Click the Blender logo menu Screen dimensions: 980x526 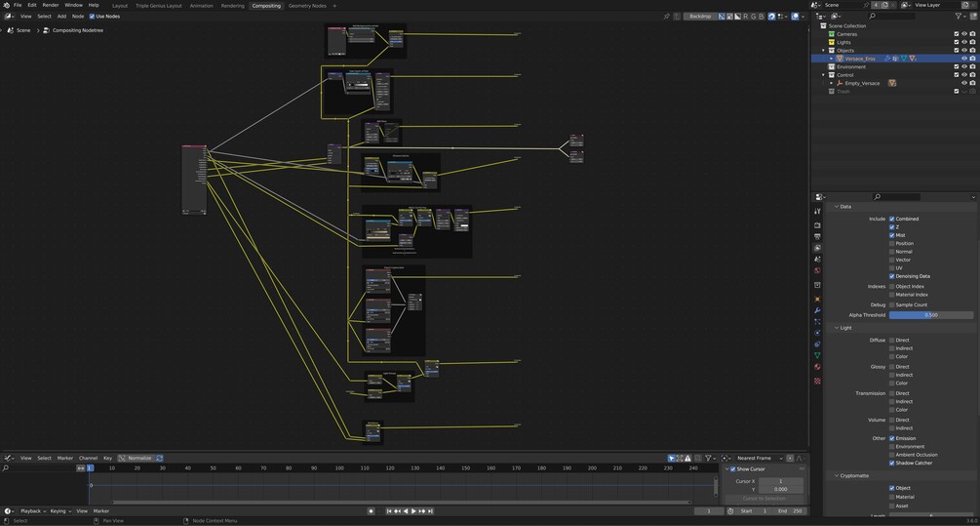click(6, 5)
